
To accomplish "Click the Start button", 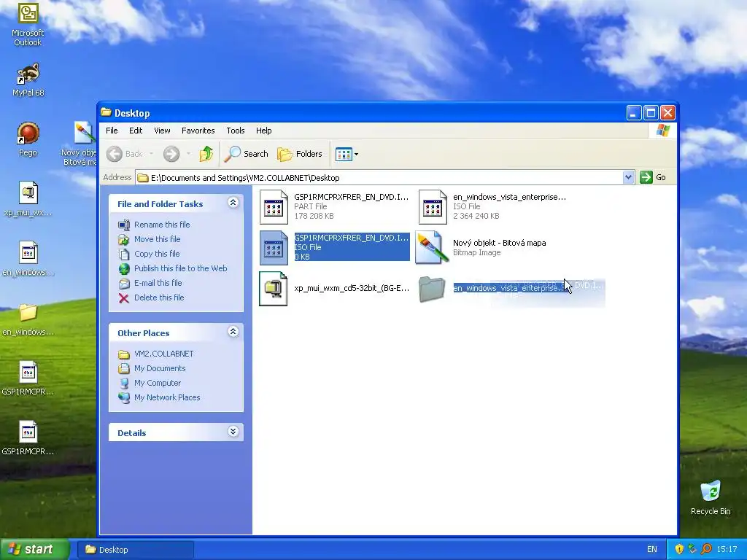I will pos(34,549).
